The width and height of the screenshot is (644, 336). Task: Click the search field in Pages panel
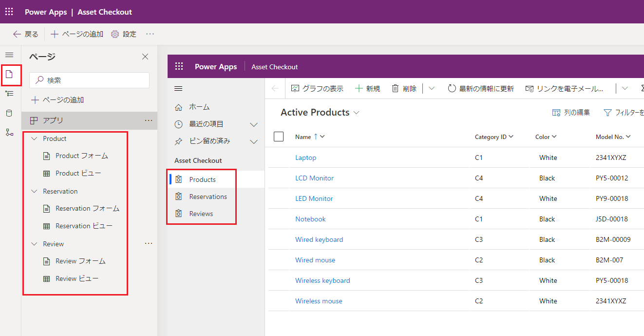89,80
